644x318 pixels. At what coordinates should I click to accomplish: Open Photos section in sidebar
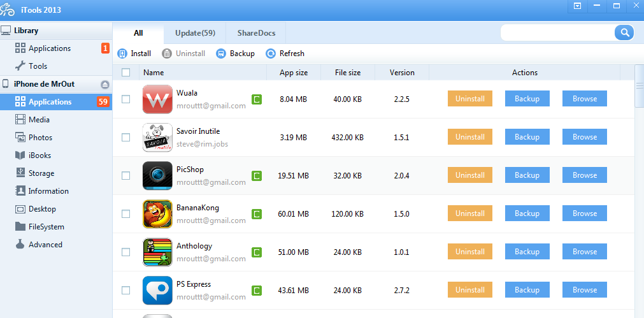[56, 137]
